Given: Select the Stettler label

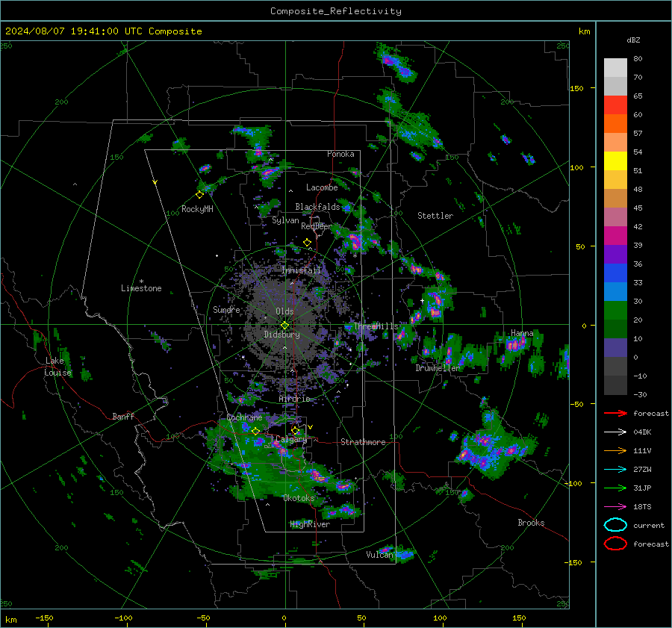Looking at the screenshot, I should [x=435, y=216].
